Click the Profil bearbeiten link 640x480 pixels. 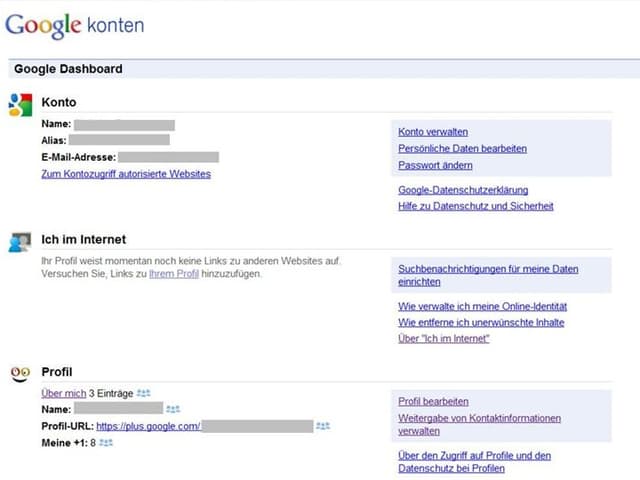click(433, 402)
